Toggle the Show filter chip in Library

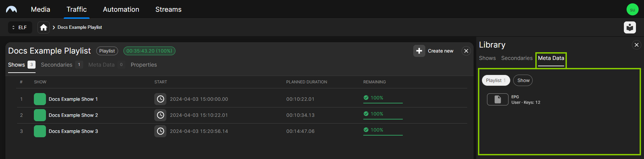(523, 80)
